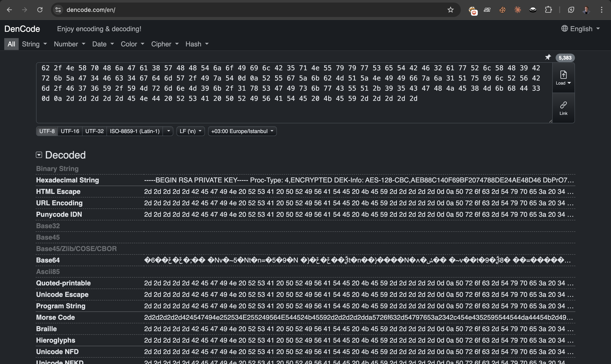Viewport: 611px width, 364px height.
Task: Select ISO-8859-1 (Latin-1) encoding
Action: click(x=135, y=131)
